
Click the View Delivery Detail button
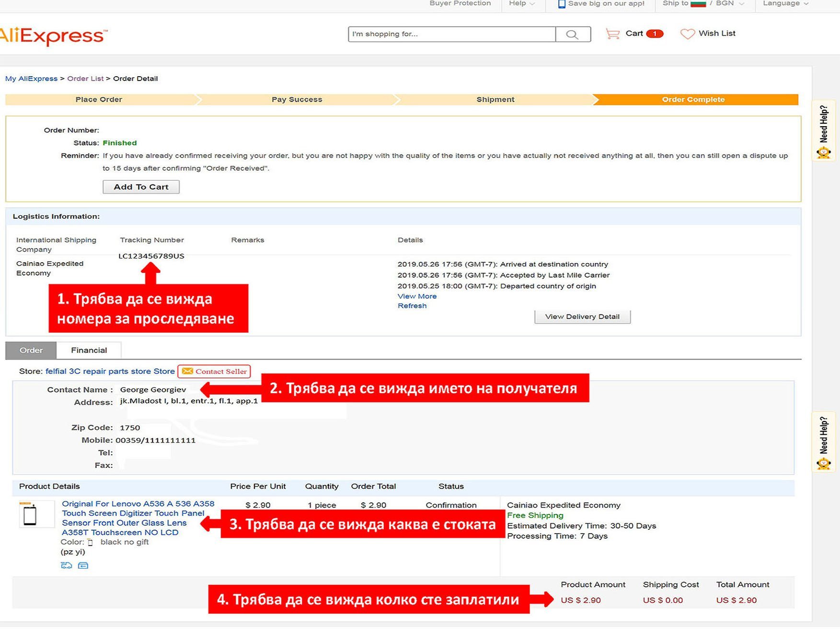click(582, 317)
